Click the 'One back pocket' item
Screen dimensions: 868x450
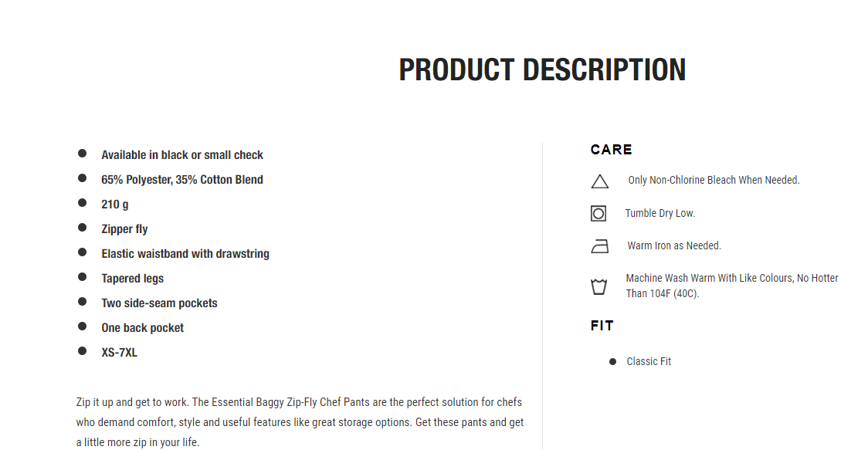(x=142, y=328)
